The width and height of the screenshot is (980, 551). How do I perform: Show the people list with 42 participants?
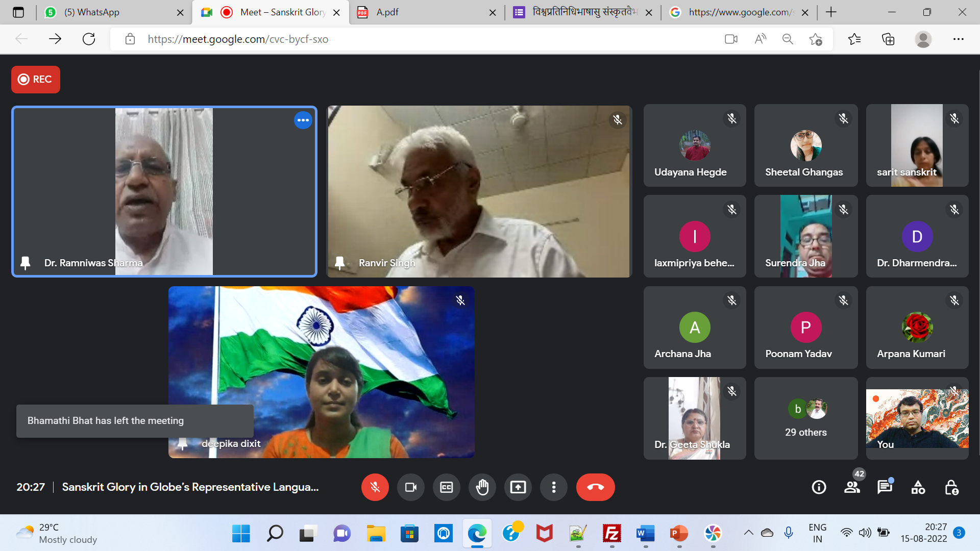[x=852, y=487]
